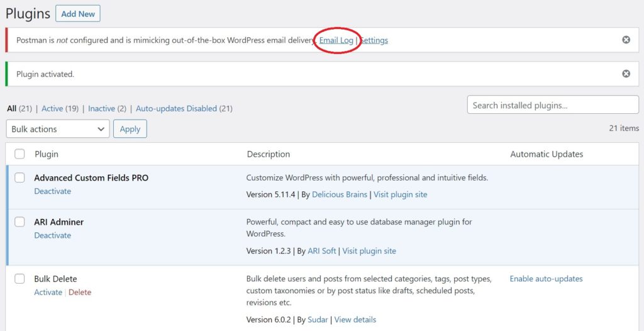Image resolution: width=644 pixels, height=331 pixels.
Task: Deactivate Advanced Custom Fields PRO
Action: [x=53, y=191]
